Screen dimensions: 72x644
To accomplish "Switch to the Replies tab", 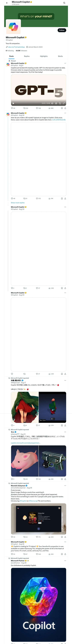I will pyautogui.click(x=27, y=56).
